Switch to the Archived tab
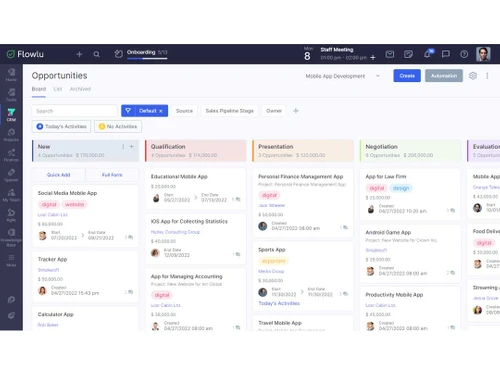The height and width of the screenshot is (375, 500). (80, 89)
